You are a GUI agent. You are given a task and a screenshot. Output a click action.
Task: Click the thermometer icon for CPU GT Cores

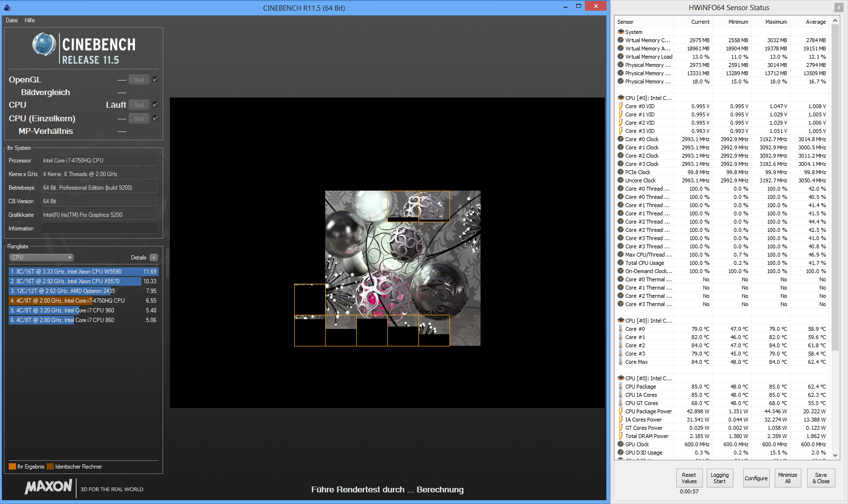(x=620, y=403)
